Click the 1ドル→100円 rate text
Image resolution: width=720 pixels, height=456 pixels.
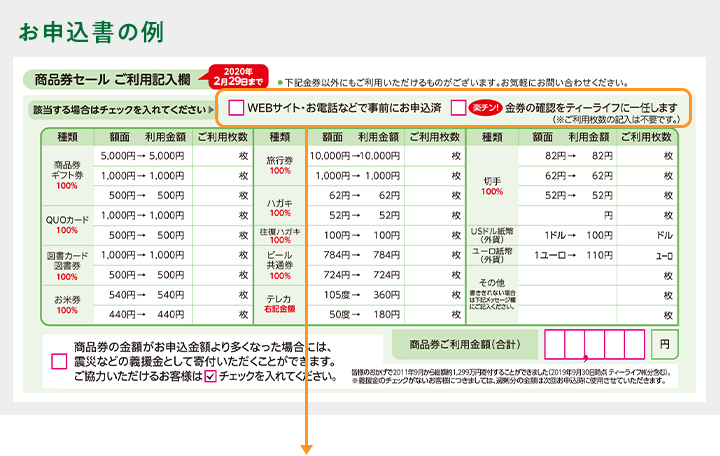[579, 235]
